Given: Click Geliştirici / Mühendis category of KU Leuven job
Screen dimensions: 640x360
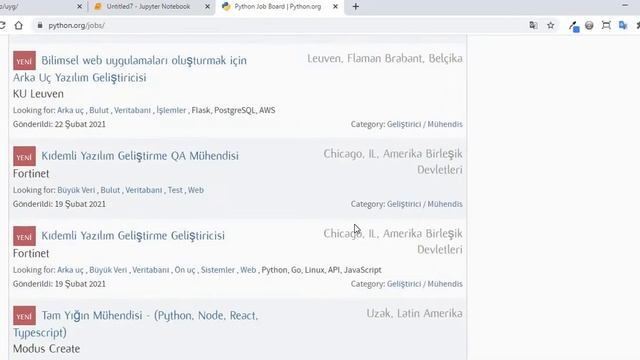Looking at the screenshot, I should pos(424,124).
